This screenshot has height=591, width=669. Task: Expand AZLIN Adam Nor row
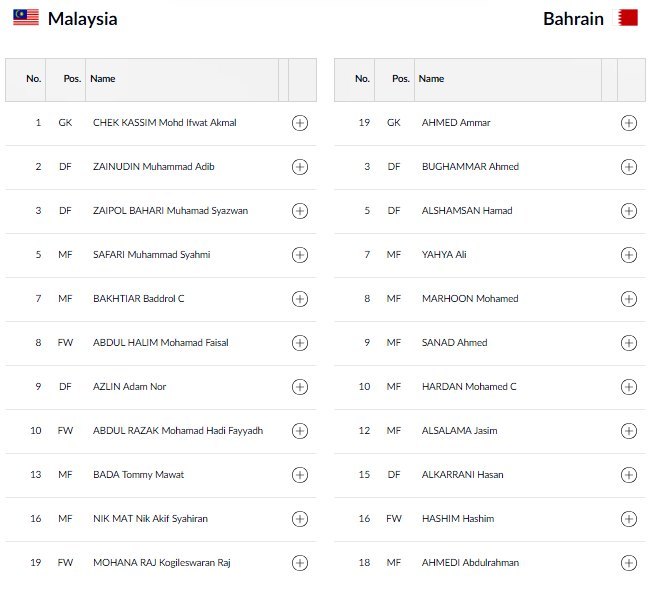click(x=299, y=387)
